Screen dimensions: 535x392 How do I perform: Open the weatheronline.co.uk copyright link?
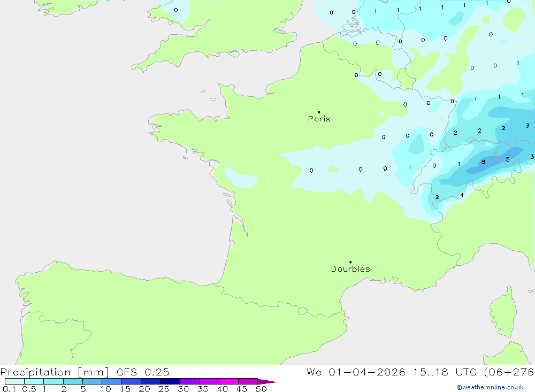pyautogui.click(x=490, y=387)
